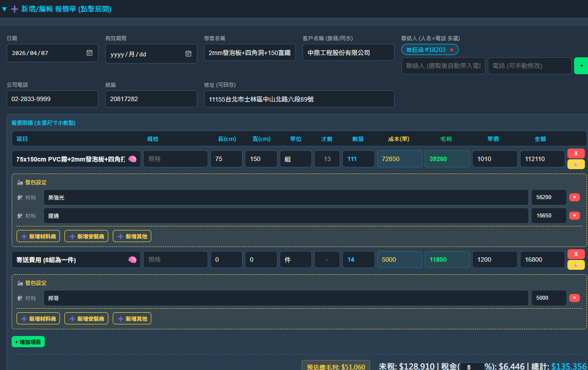The image size is (588, 370).
Task: Click the 地址 field showing the Taipei address
Action: [x=299, y=99]
